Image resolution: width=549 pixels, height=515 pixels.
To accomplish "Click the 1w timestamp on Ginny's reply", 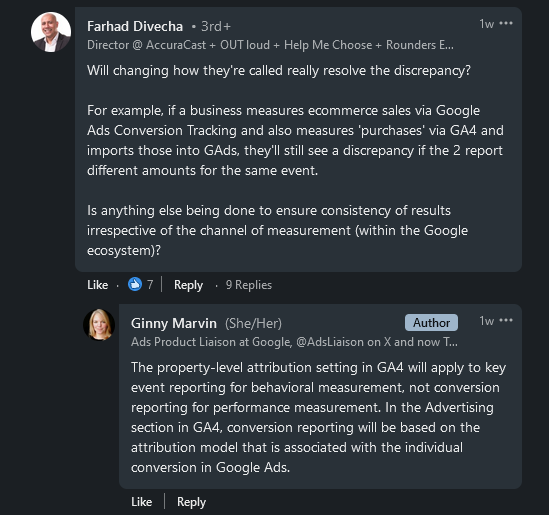I will (486, 321).
